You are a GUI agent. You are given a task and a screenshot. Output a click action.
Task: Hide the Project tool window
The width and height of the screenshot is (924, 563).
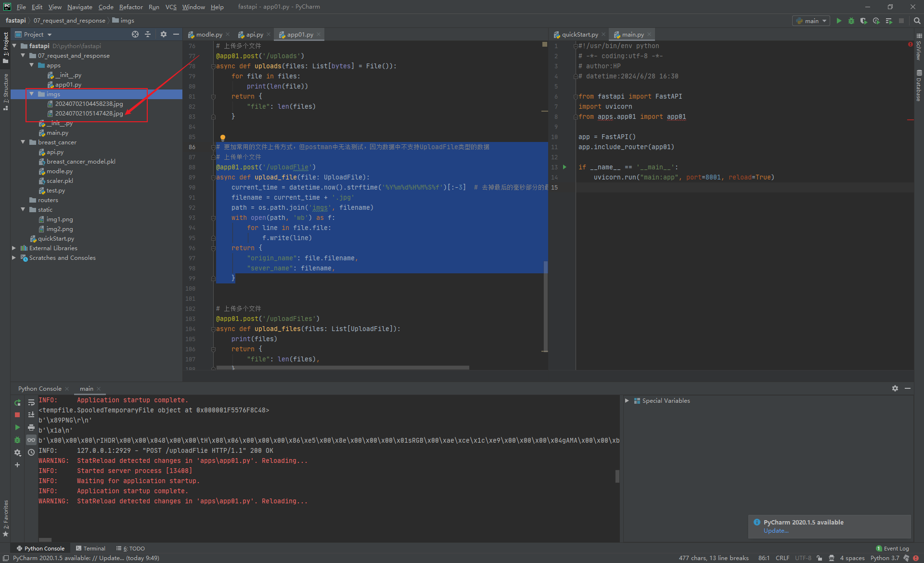176,34
